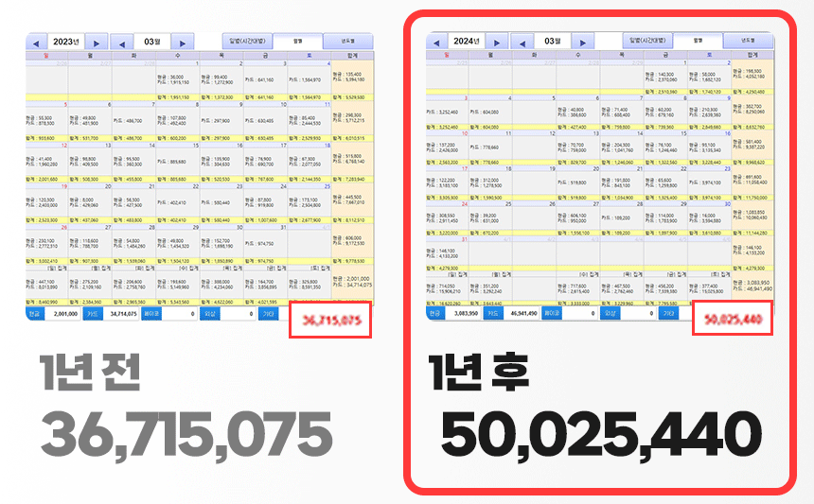
Task: Click the 페이코 button in 2024 panel
Action: (551, 313)
